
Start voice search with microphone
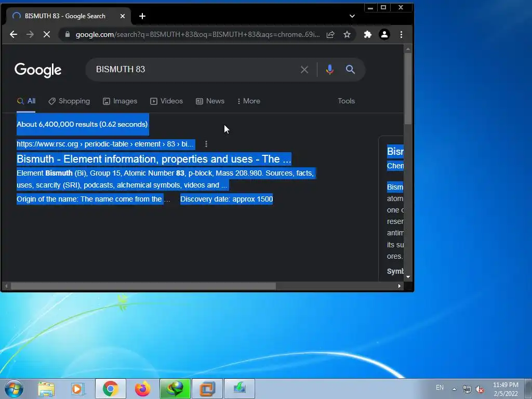[x=330, y=70]
